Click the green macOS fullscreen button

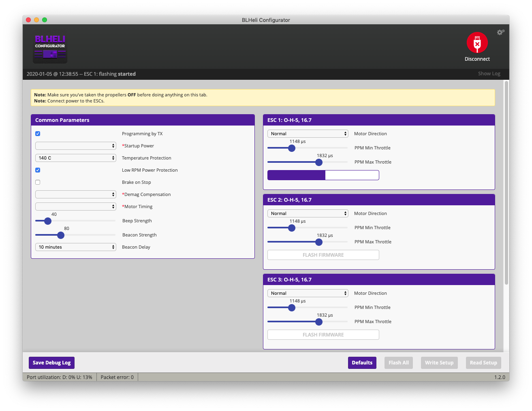click(x=45, y=20)
